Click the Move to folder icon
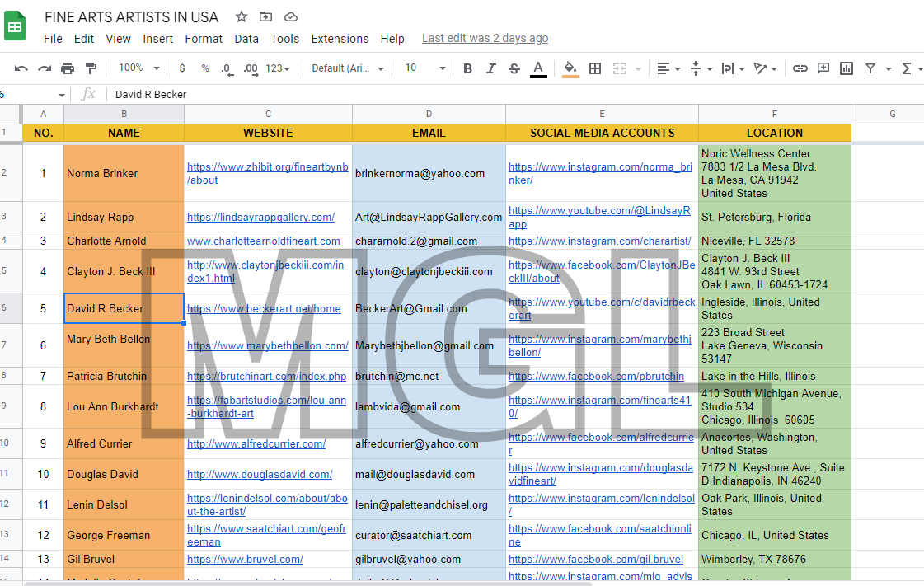The height and width of the screenshot is (586, 924). pyautogui.click(x=265, y=16)
